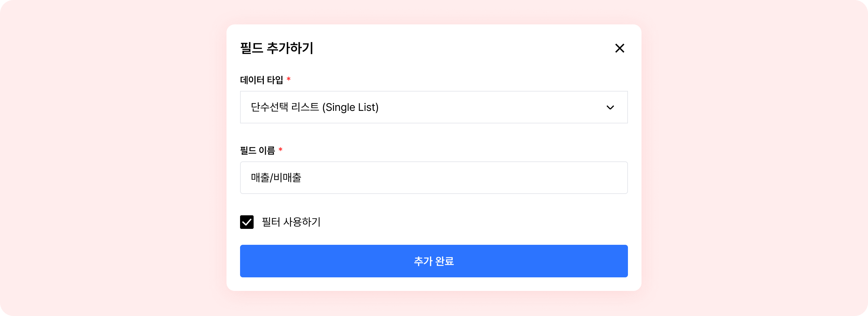The image size is (868, 316).
Task: Click the 필드 이름 field label
Action: click(x=257, y=151)
